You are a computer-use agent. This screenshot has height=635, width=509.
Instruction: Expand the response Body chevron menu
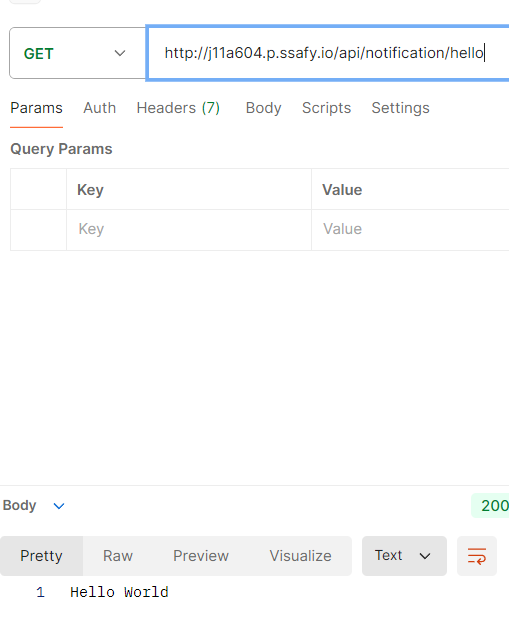point(59,506)
